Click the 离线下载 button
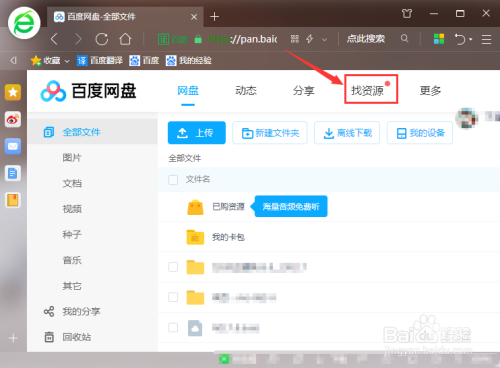The height and width of the screenshot is (368, 500). 347,133
